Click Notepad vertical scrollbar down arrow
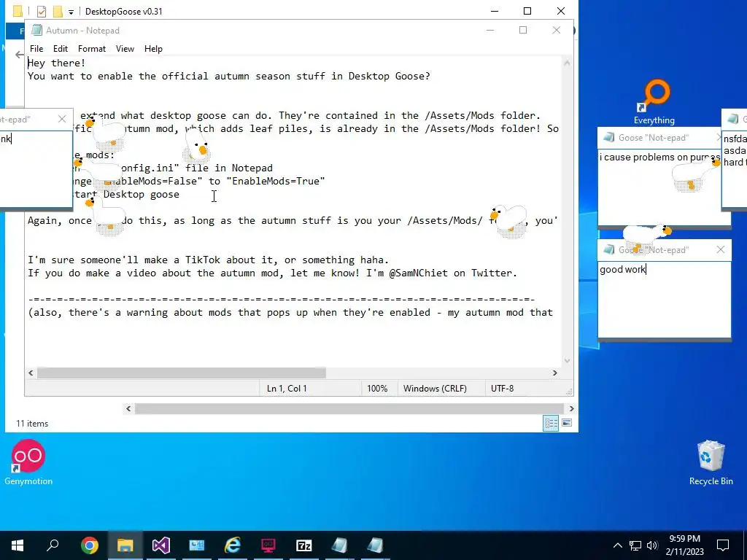 [567, 360]
